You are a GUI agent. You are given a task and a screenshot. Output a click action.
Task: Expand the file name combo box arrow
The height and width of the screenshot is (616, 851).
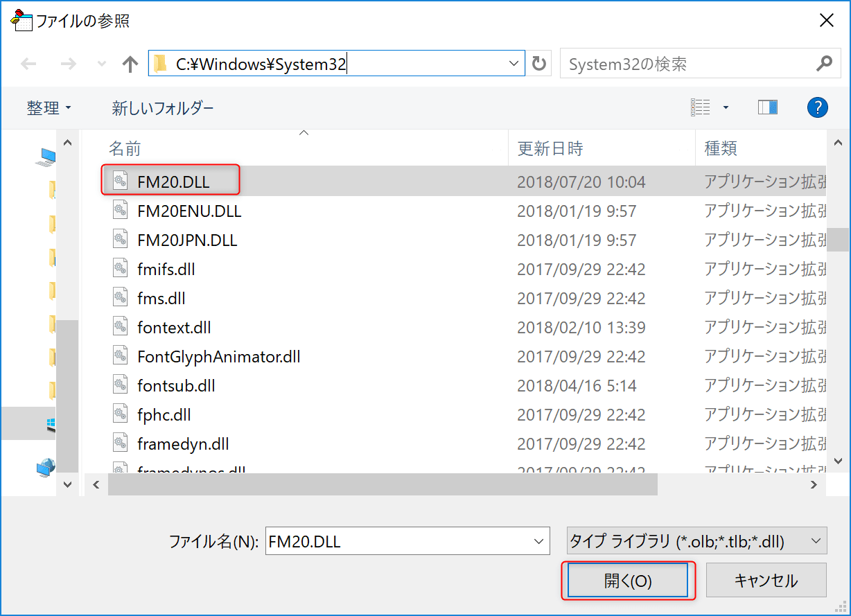tap(538, 541)
